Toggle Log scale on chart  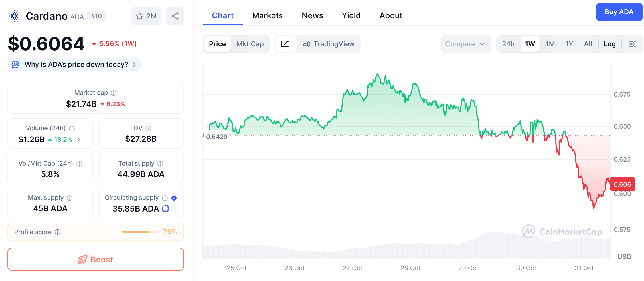click(x=609, y=44)
